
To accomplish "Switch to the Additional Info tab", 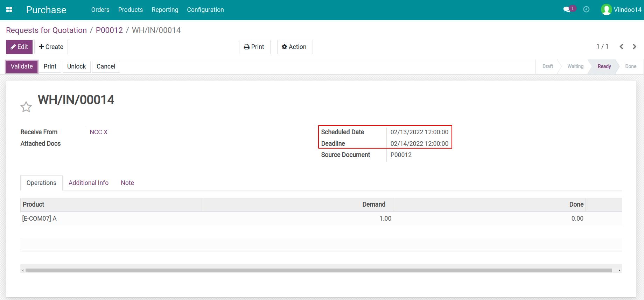I will (89, 183).
